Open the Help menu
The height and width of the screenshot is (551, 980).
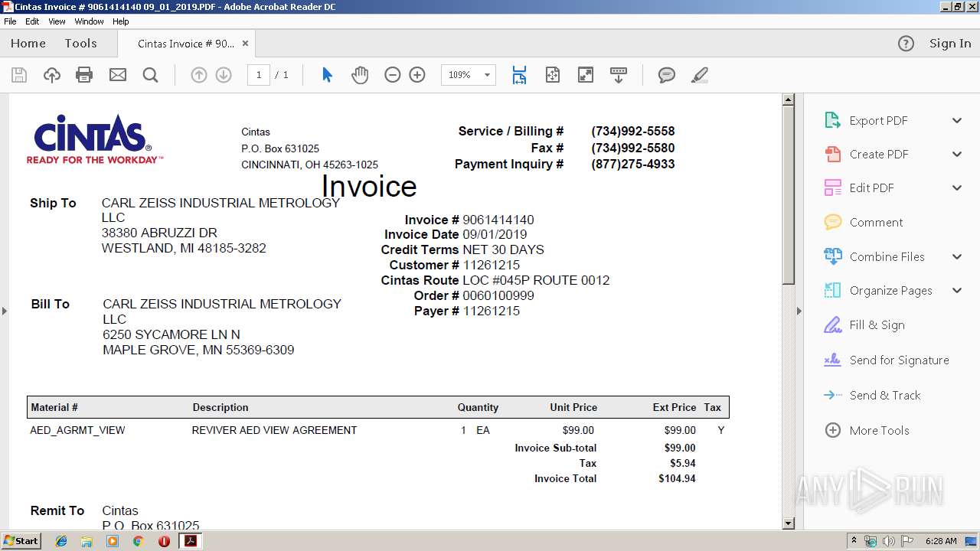[x=121, y=21]
